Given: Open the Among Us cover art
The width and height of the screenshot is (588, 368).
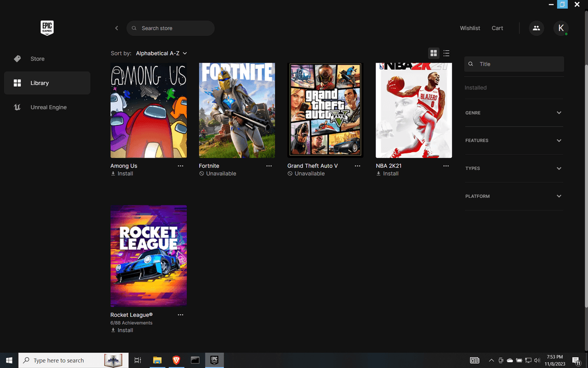Looking at the screenshot, I should pyautogui.click(x=149, y=110).
